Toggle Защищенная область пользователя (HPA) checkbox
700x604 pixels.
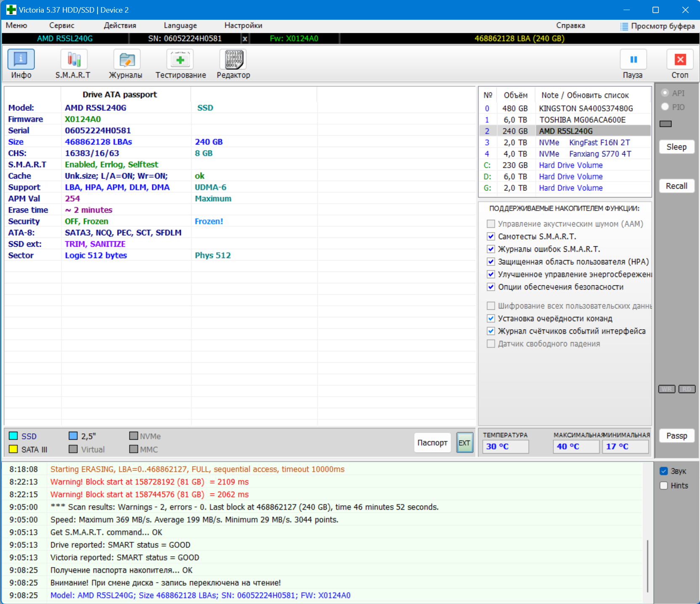[491, 261]
